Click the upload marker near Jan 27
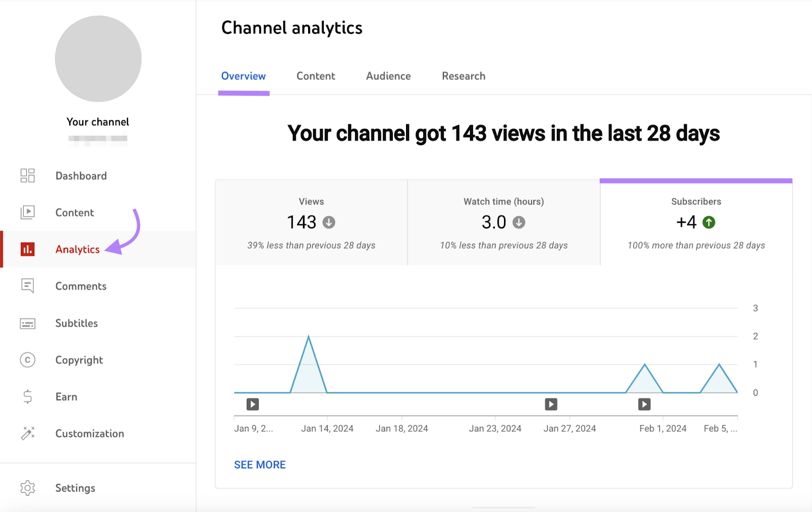 (551, 404)
